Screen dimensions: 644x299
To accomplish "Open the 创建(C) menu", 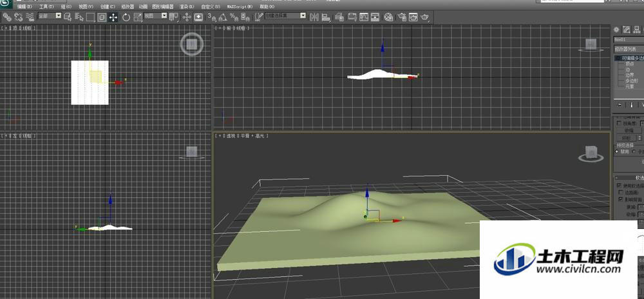I will click(x=108, y=6).
